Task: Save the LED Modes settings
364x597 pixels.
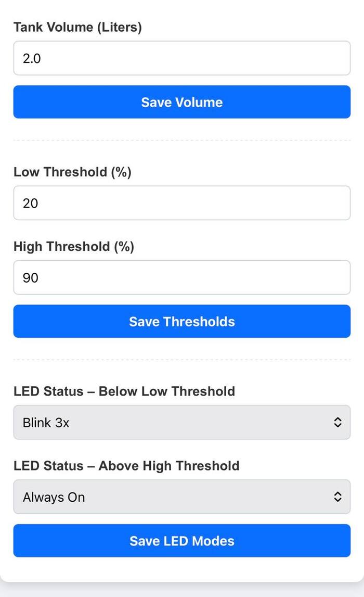Action: tap(181, 541)
